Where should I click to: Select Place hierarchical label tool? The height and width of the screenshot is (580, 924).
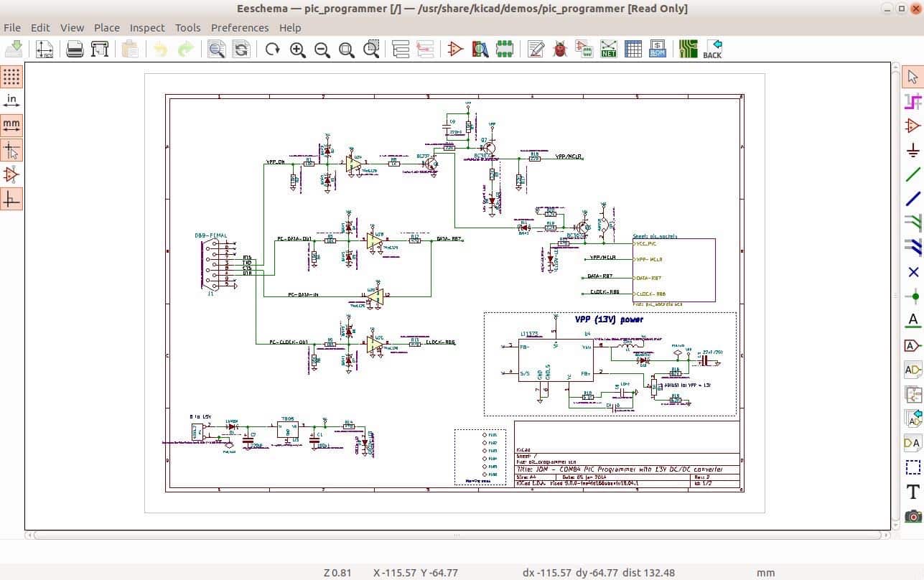913,370
